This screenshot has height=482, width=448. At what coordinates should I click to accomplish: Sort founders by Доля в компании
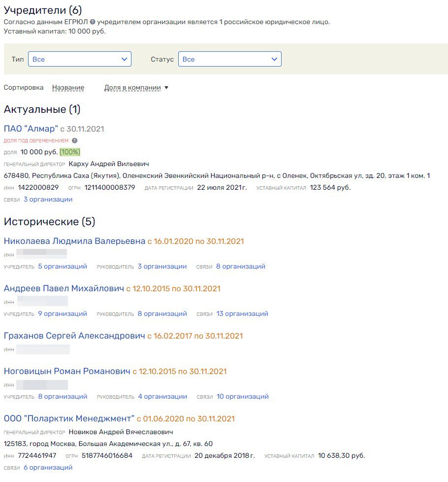point(132,88)
